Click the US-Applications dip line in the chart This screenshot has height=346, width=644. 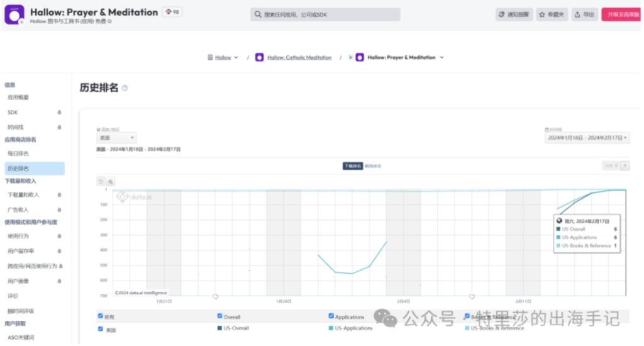tap(352, 273)
